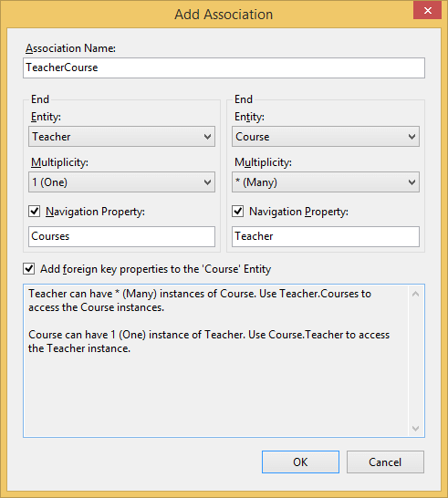Click the 'Multiplicity:' label above 1 (One)
The image size is (448, 498).
click(x=59, y=162)
